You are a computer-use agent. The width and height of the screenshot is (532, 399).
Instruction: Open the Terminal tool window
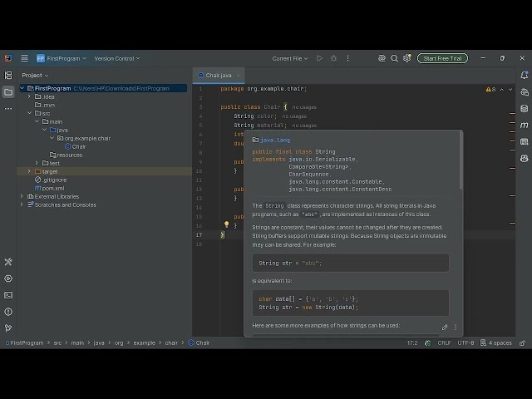[x=8, y=295]
